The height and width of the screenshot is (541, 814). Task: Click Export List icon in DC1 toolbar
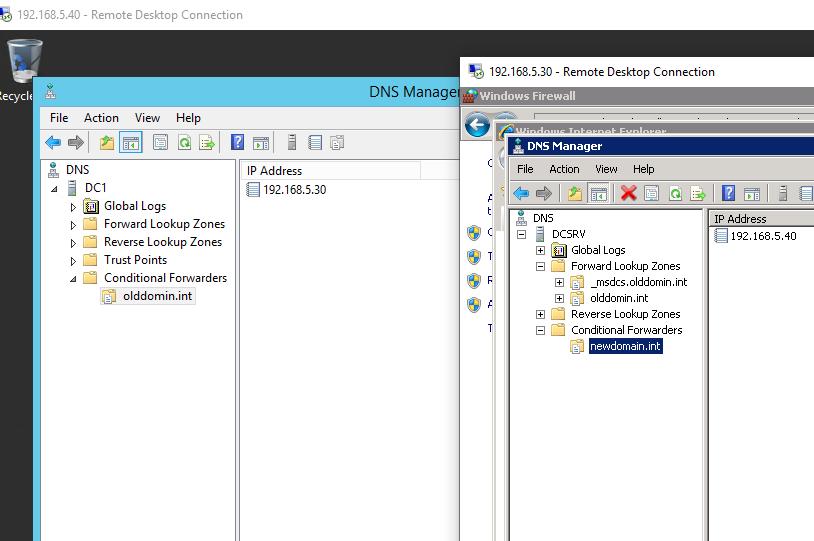[207, 143]
